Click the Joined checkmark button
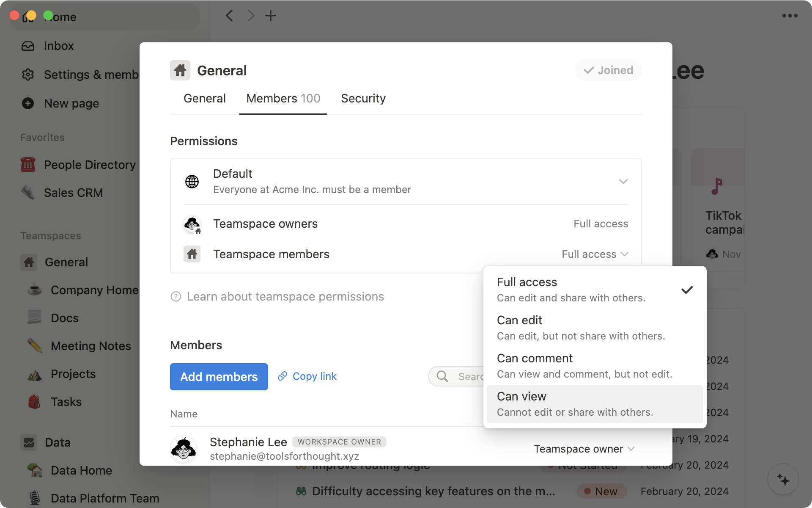 [x=608, y=70]
